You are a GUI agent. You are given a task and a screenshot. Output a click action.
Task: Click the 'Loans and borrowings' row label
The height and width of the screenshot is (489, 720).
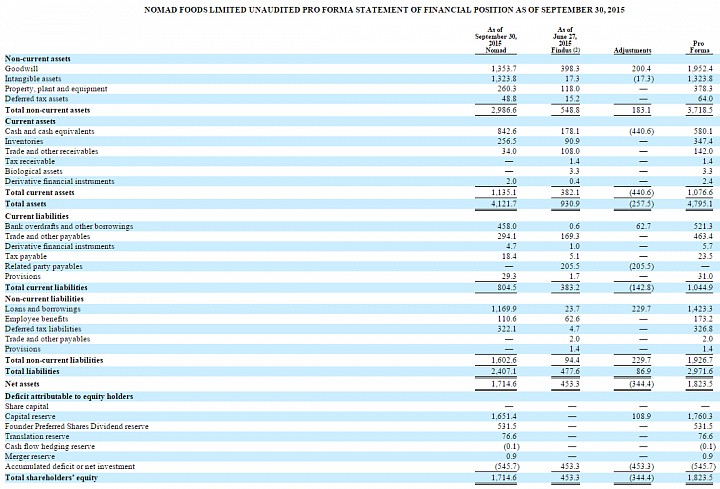coord(43,309)
